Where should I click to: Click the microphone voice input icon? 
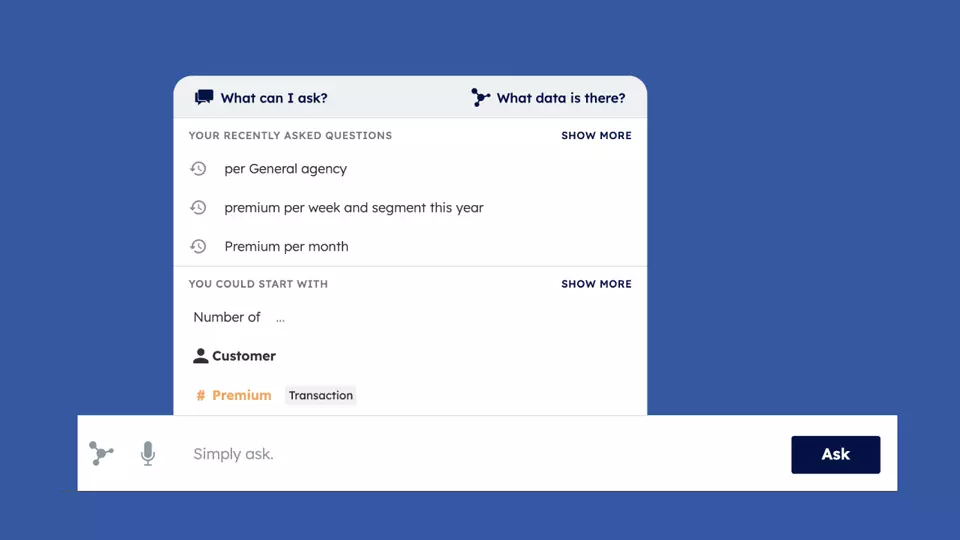(x=148, y=454)
